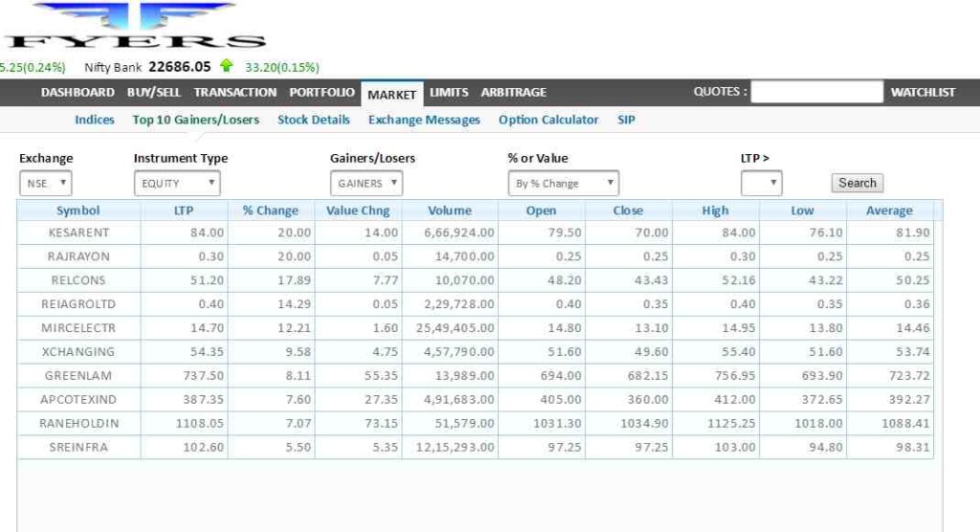The image size is (980, 532).
Task: Open the Gainers/Losers dropdown
Action: (366, 184)
